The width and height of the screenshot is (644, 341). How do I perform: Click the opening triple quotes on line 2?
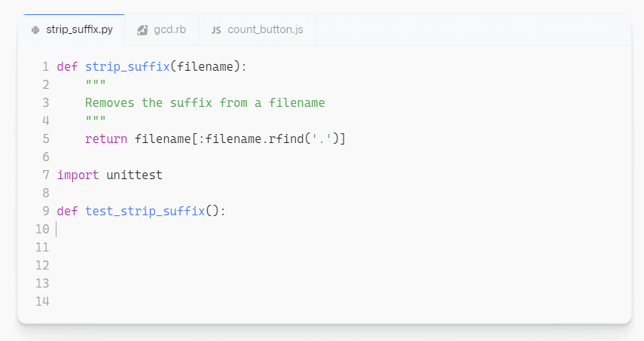96,84
